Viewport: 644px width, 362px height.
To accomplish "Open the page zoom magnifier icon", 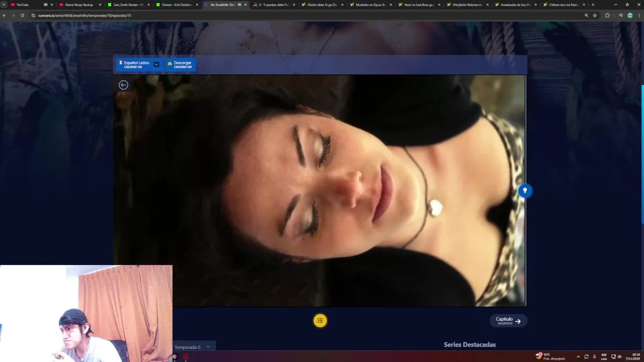I will point(587,15).
